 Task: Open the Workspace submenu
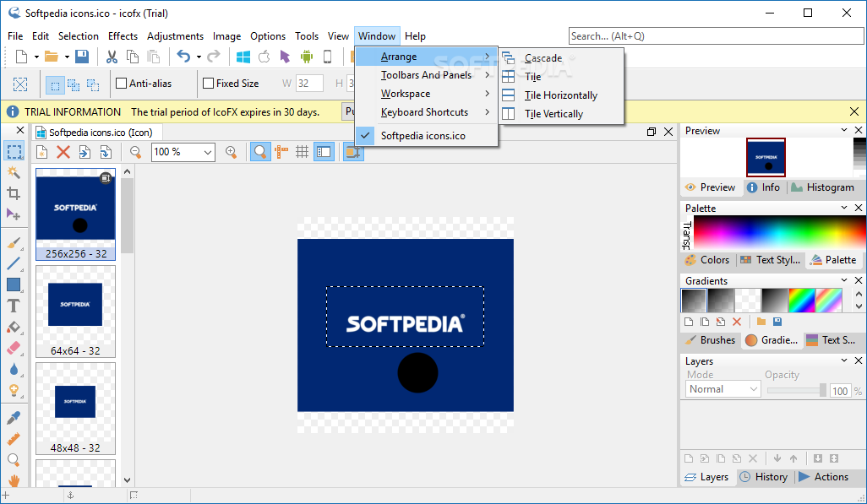click(x=426, y=94)
